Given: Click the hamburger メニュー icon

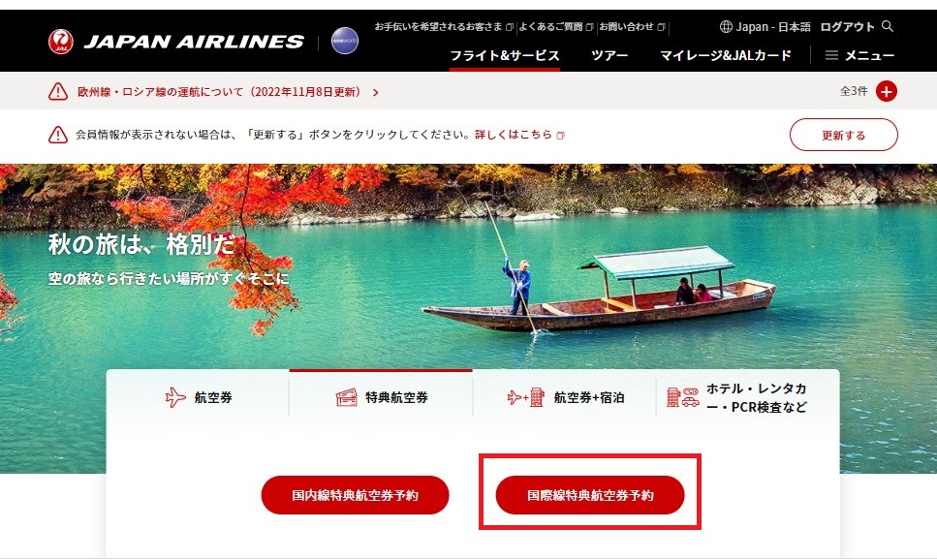Looking at the screenshot, I should [831, 55].
